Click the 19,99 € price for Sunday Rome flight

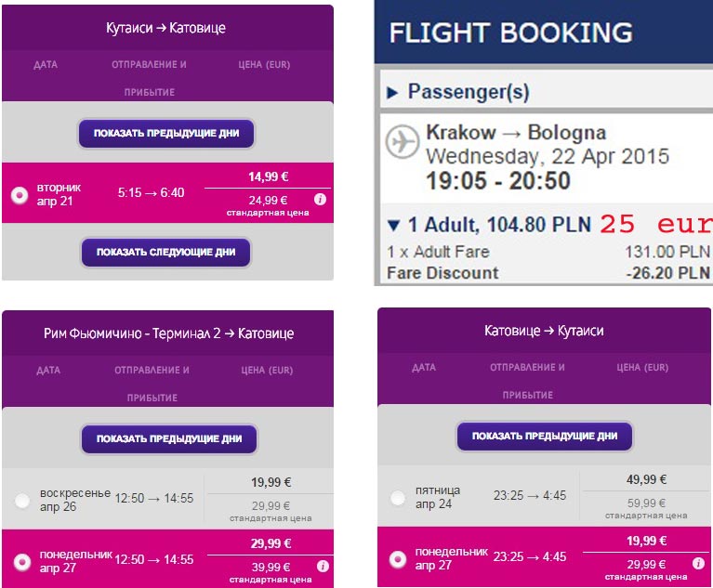pos(271,482)
